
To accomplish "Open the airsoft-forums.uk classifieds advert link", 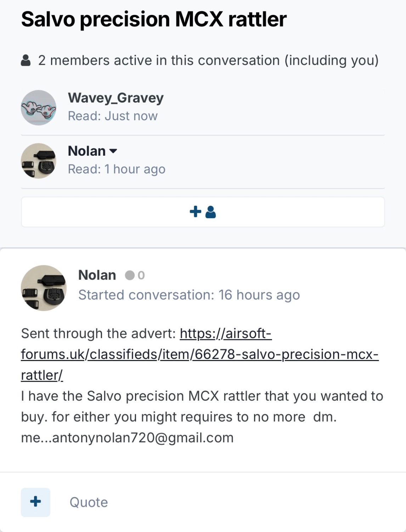I will (199, 354).
